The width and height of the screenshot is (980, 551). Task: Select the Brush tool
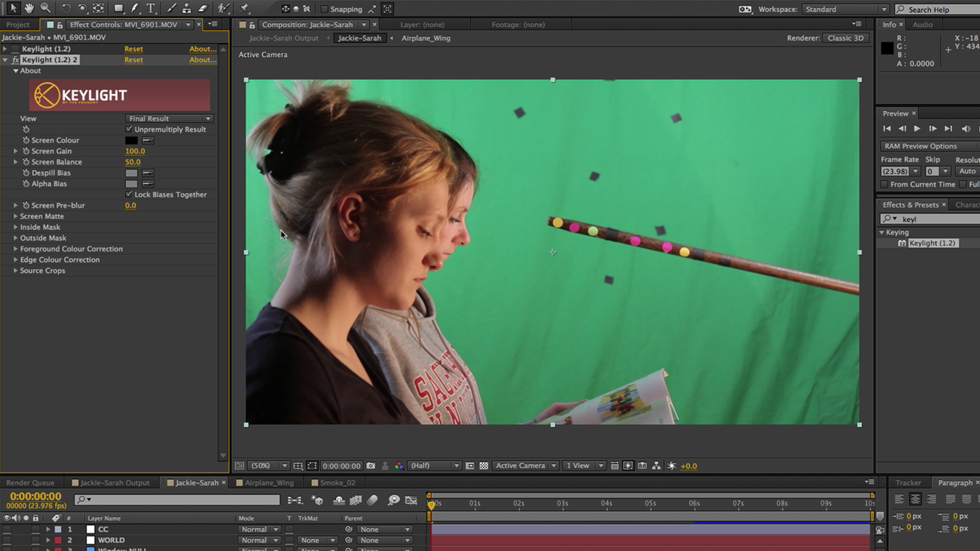point(171,9)
